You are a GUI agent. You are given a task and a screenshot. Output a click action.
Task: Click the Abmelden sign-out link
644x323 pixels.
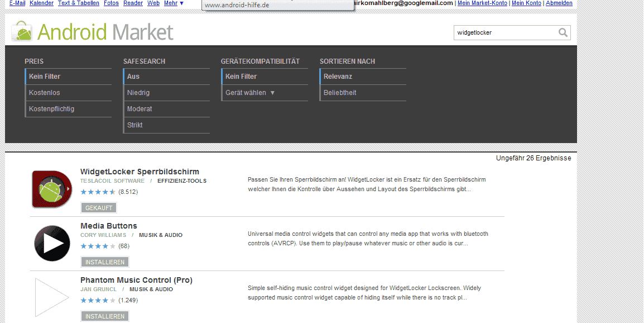click(x=559, y=3)
